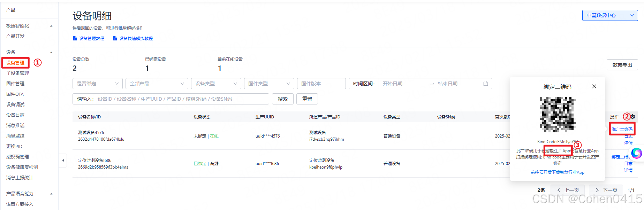Go to previous page 上一页

point(568,190)
